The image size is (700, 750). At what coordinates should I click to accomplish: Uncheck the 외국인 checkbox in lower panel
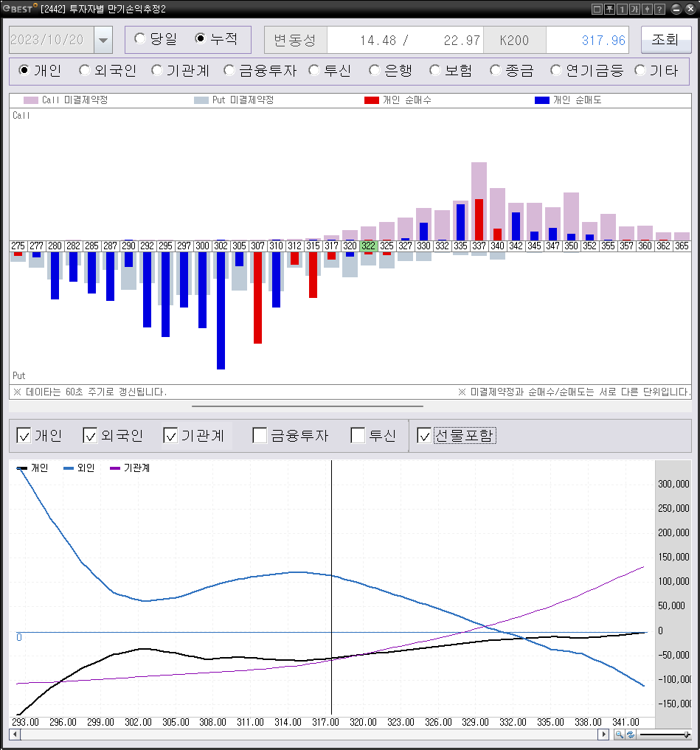[90, 436]
